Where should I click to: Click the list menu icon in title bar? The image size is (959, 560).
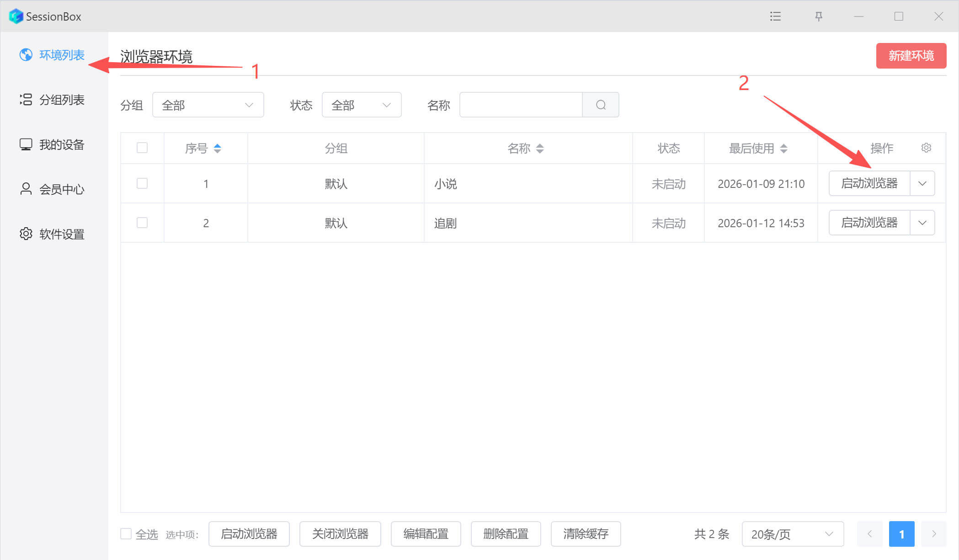(x=775, y=16)
